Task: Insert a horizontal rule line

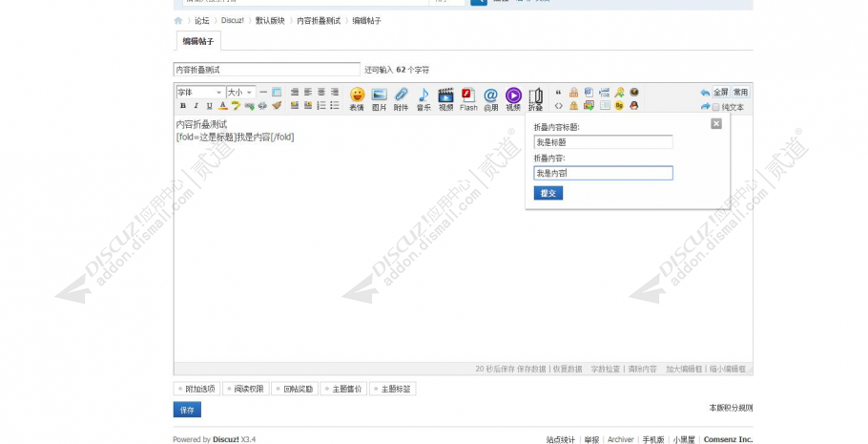Action: pos(263,92)
